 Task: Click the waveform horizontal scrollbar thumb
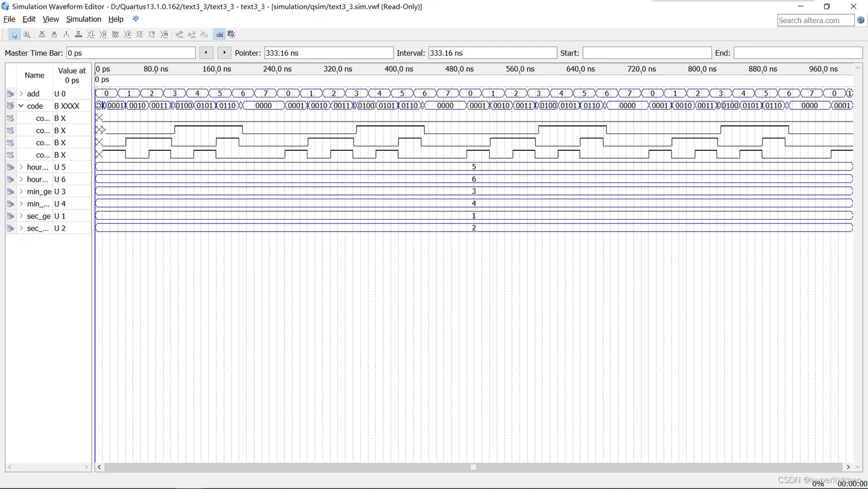pos(473,467)
